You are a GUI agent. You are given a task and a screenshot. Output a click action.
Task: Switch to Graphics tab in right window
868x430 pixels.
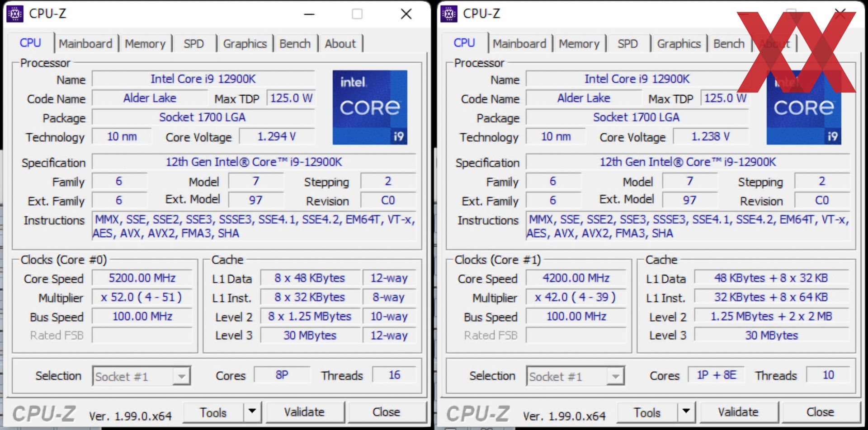(679, 44)
